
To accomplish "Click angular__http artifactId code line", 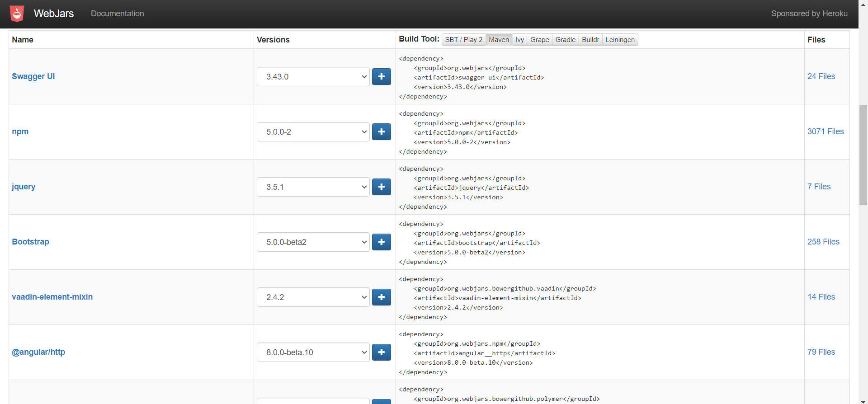I will pos(485,353).
